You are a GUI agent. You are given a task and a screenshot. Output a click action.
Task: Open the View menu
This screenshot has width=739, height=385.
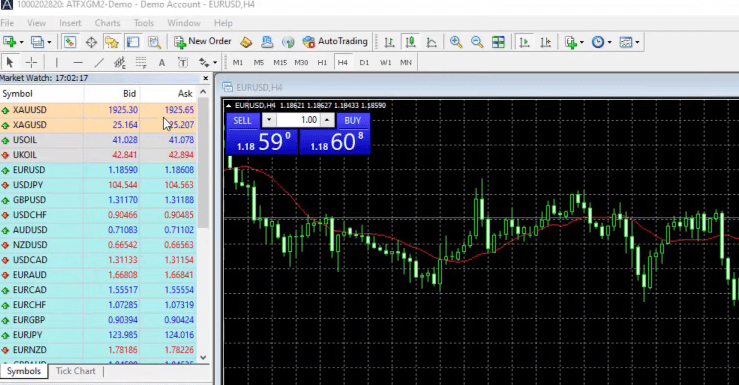click(x=36, y=23)
